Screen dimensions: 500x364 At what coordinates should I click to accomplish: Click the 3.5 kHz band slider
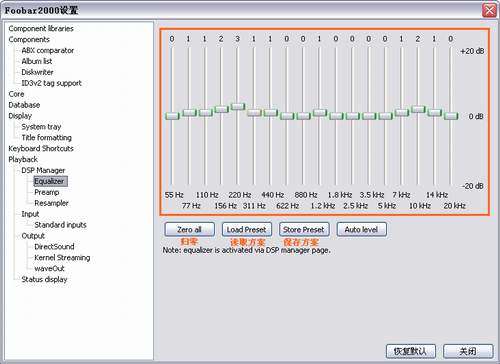coord(369,116)
